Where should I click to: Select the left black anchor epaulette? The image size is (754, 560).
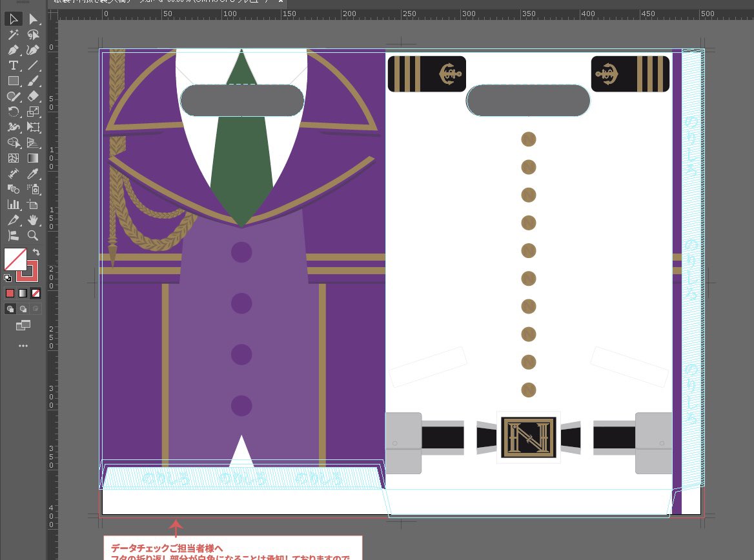427,74
